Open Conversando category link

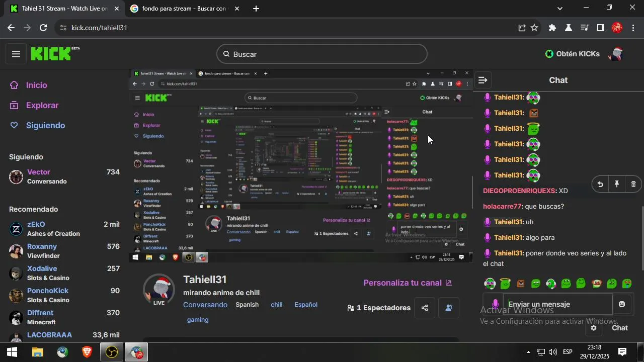point(205,305)
